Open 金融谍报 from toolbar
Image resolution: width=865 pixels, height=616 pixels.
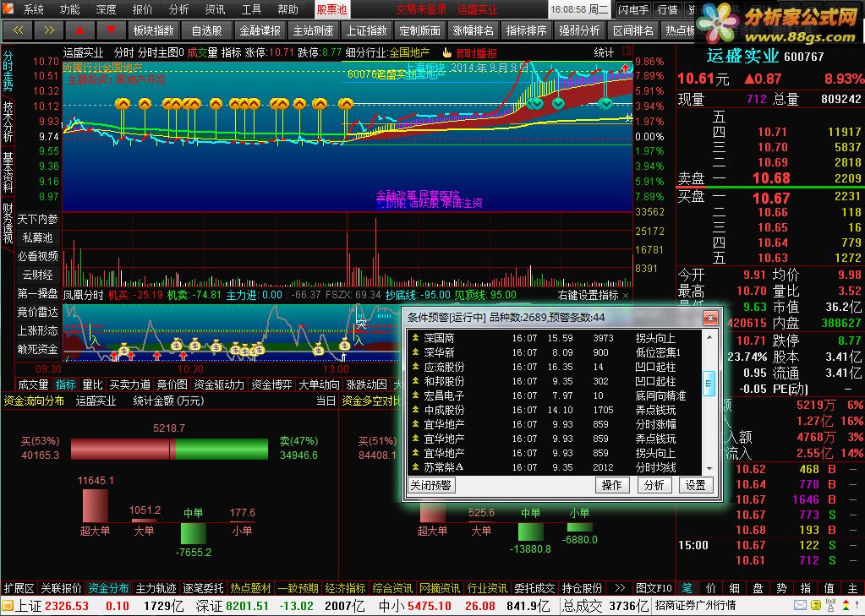click(260, 30)
